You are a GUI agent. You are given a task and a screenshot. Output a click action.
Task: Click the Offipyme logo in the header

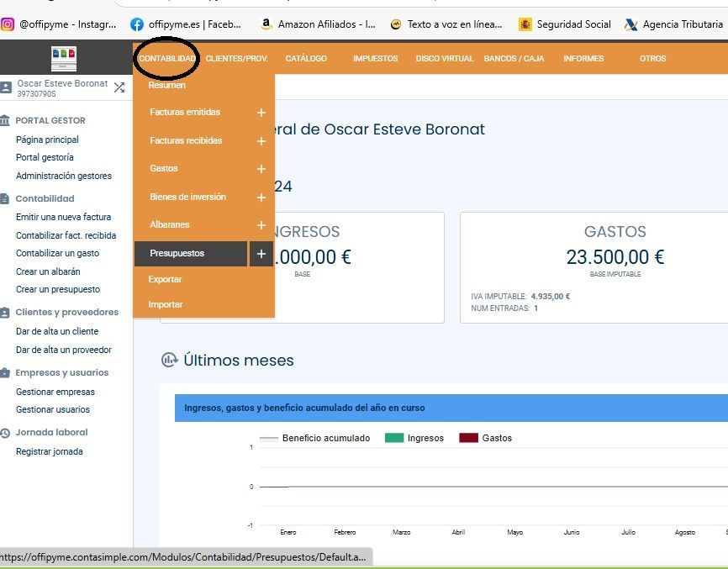[x=64, y=59]
